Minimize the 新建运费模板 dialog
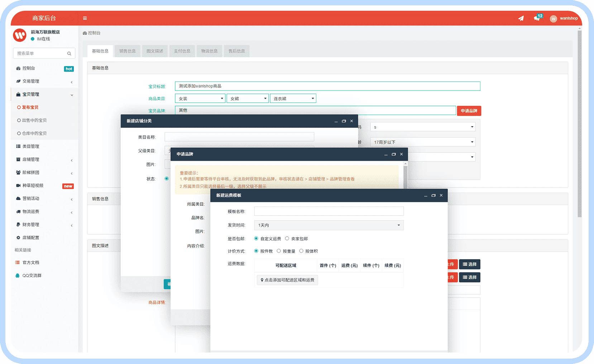Image resolution: width=594 pixels, height=364 pixels. (426, 195)
